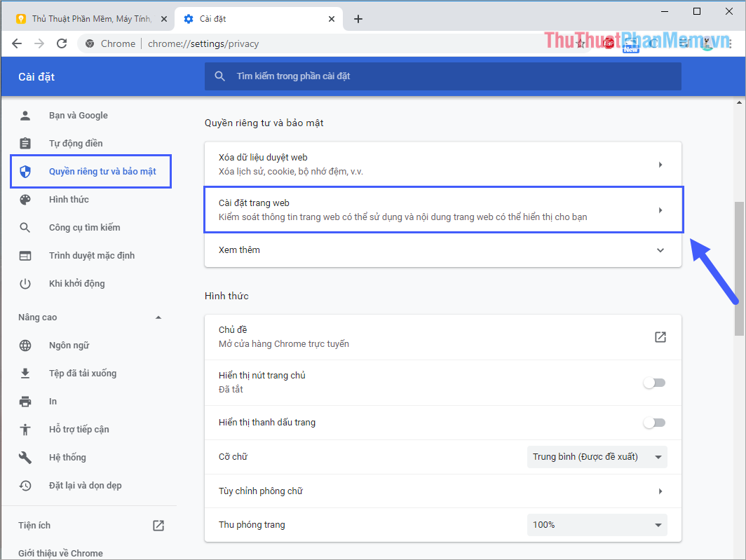This screenshot has height=560, width=746.
Task: Open the Chrome three-dot menu
Action: click(x=731, y=43)
